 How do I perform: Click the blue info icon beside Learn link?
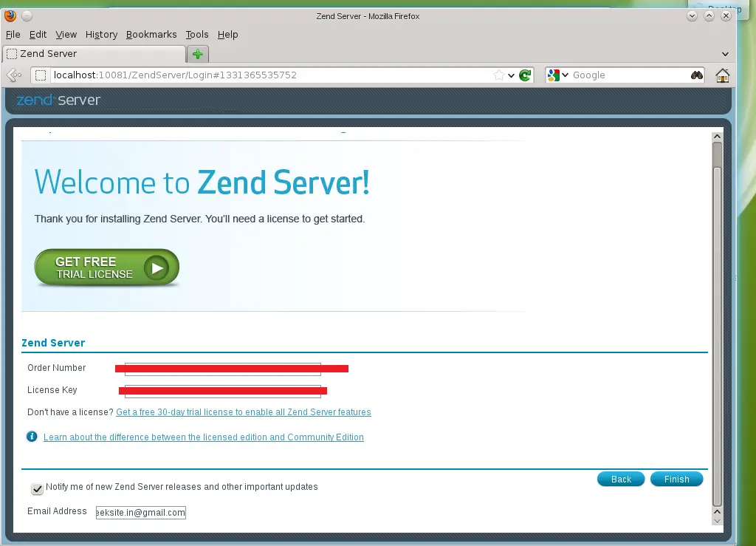(x=32, y=437)
